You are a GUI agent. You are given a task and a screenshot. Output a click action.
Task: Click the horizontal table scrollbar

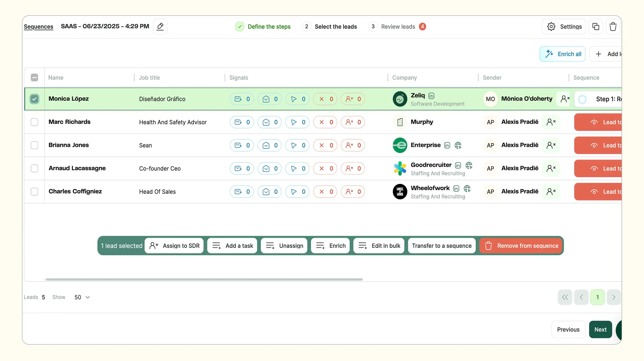[x=204, y=279]
